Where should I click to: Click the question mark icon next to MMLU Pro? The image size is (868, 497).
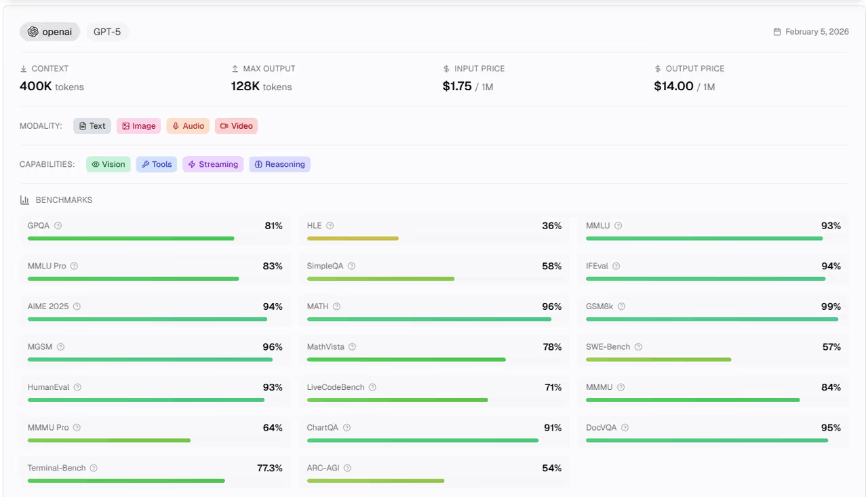(74, 266)
